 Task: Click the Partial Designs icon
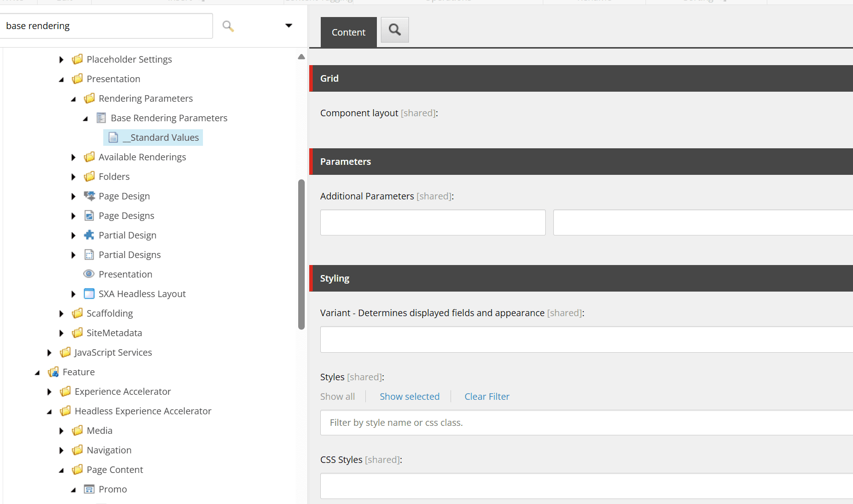89,255
